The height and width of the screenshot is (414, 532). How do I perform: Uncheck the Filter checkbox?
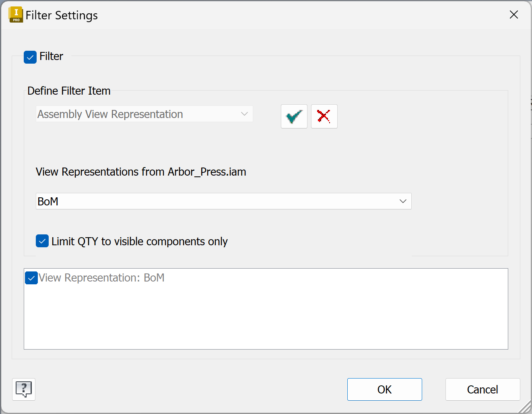30,57
